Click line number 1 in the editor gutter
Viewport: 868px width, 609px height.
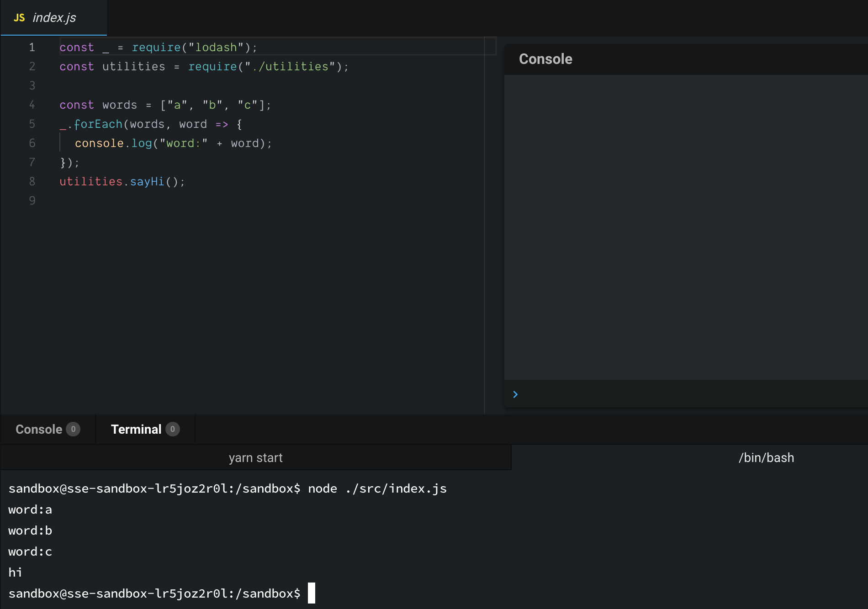click(x=32, y=47)
